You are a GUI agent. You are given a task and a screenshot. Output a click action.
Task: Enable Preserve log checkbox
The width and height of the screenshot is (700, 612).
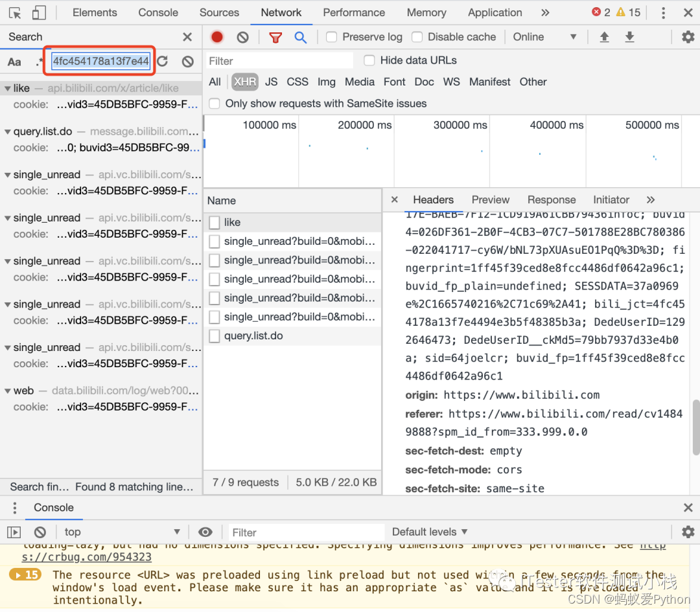click(331, 37)
